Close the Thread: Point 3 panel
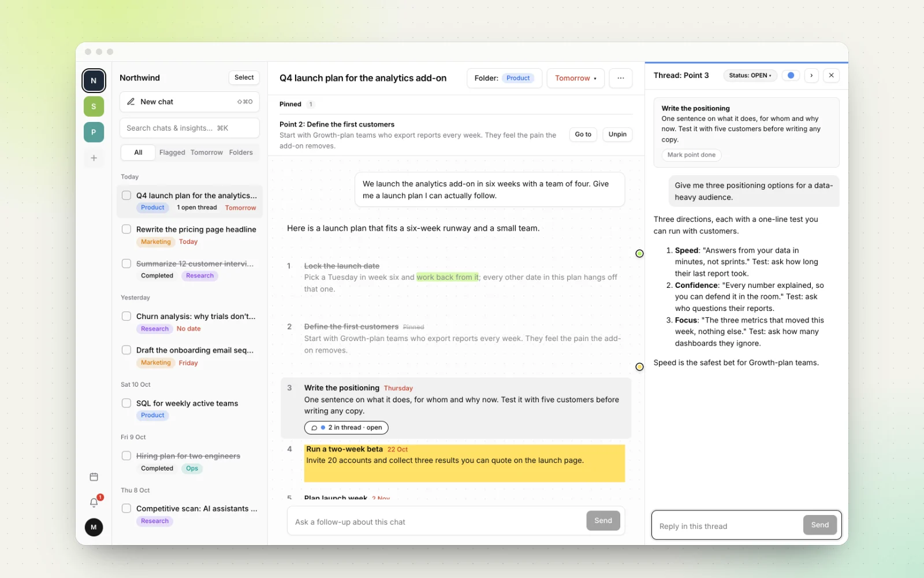Image resolution: width=924 pixels, height=578 pixels. [831, 75]
